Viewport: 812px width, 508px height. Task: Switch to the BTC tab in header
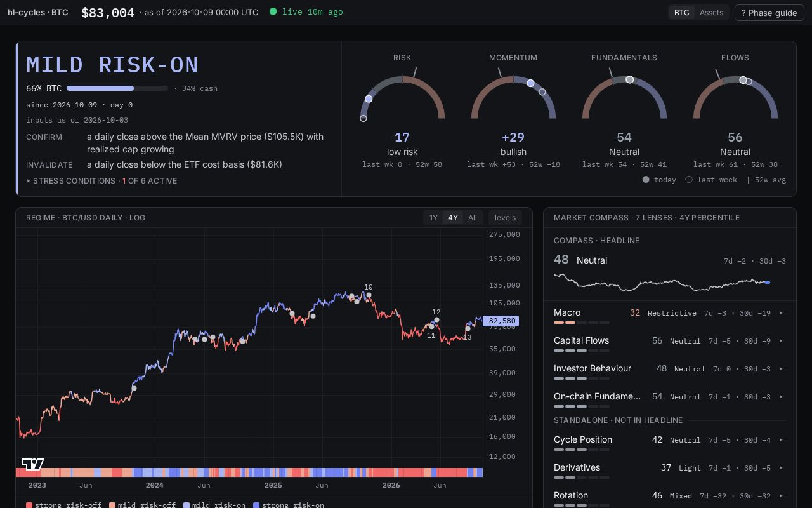point(682,13)
